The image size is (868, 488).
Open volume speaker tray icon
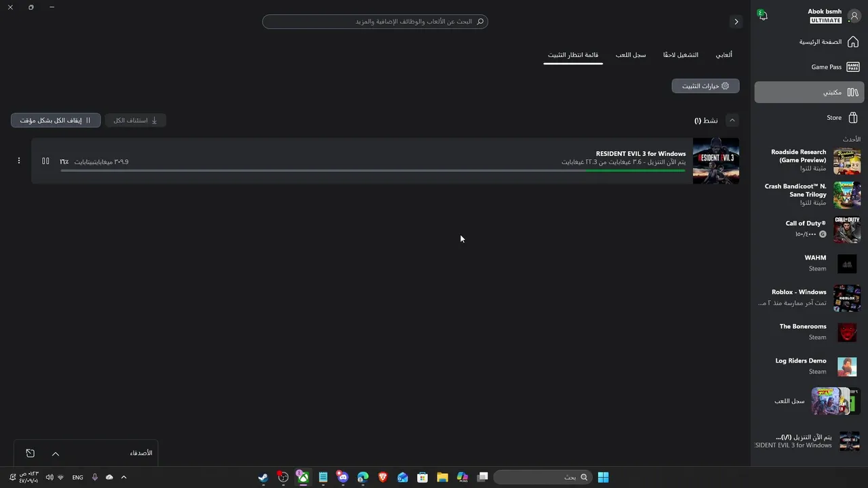click(50, 477)
